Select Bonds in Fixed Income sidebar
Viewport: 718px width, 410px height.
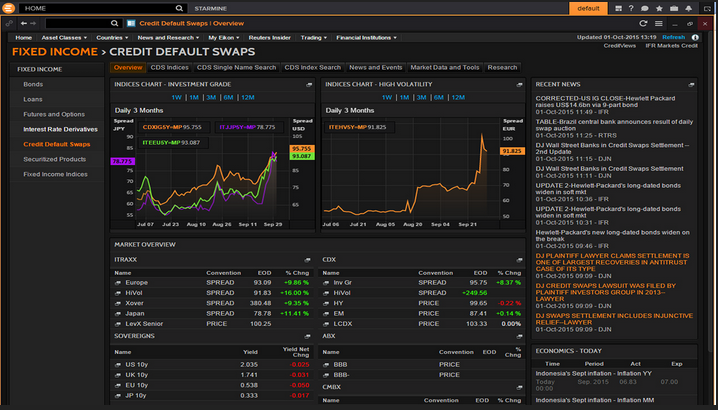click(x=33, y=84)
